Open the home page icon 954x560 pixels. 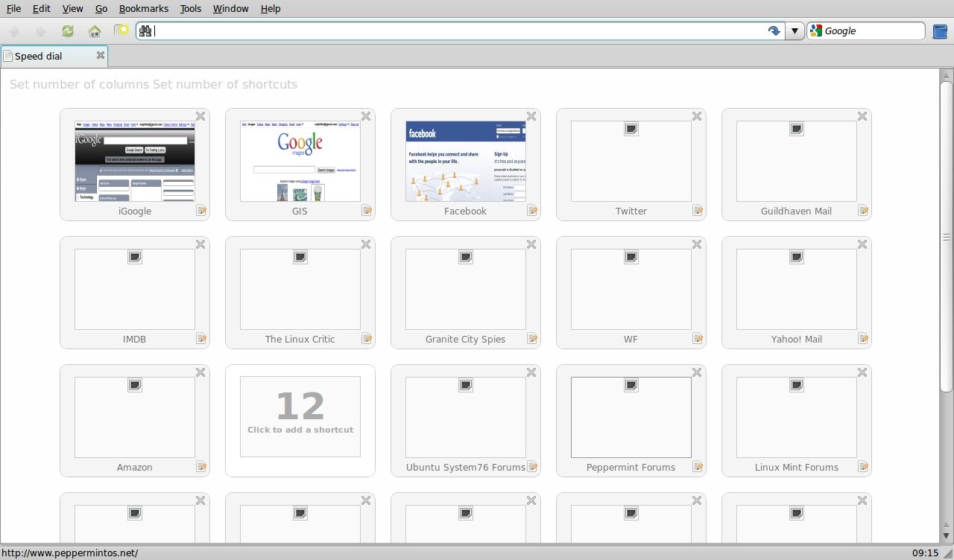pos(95,31)
